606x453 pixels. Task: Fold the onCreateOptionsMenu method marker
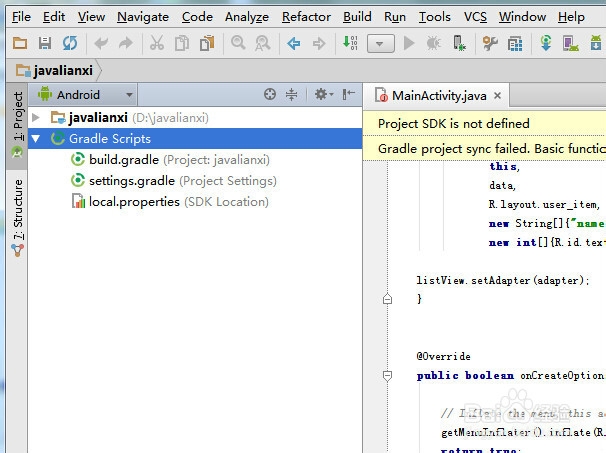(387, 375)
